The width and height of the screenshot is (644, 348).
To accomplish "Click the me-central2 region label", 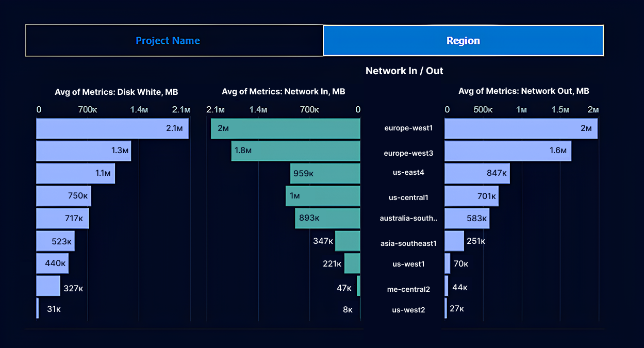I will tap(408, 289).
